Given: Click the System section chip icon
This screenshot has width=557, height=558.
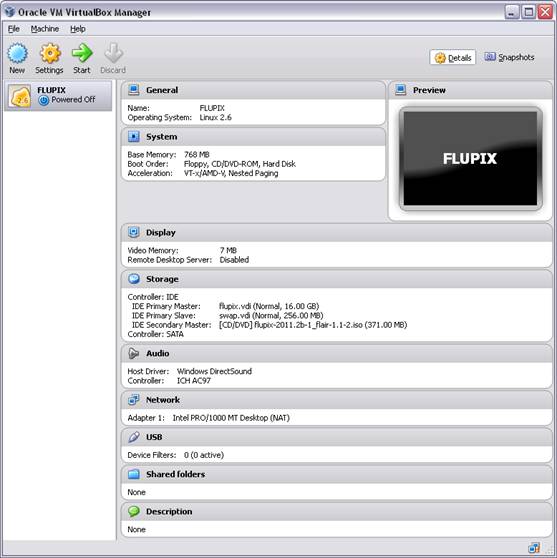Looking at the screenshot, I should 133,136.
